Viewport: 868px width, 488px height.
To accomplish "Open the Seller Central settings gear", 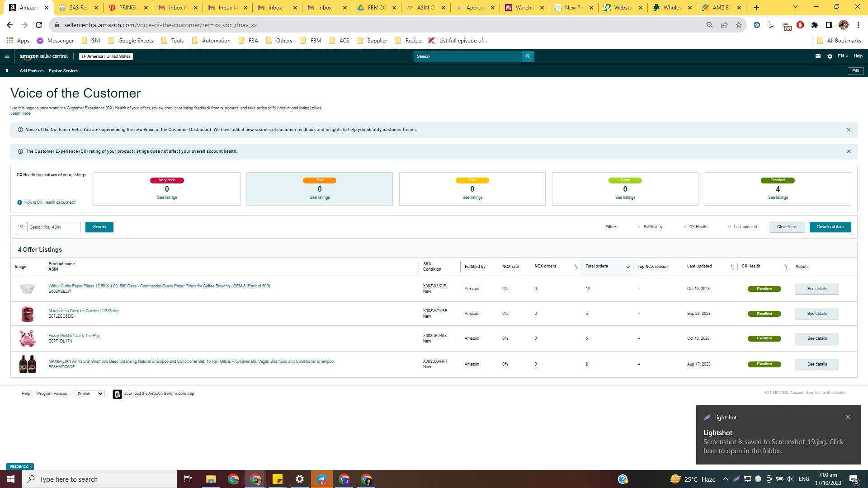I will click(830, 56).
